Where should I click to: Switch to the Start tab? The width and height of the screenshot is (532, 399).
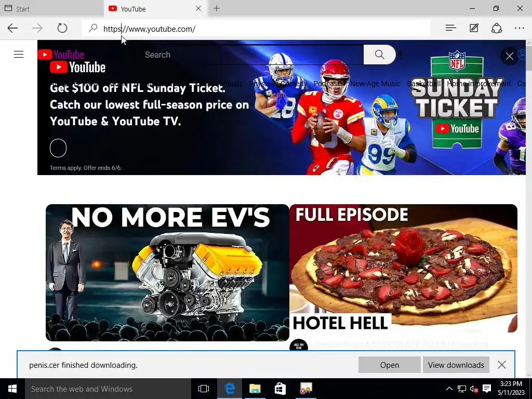(x=51, y=8)
